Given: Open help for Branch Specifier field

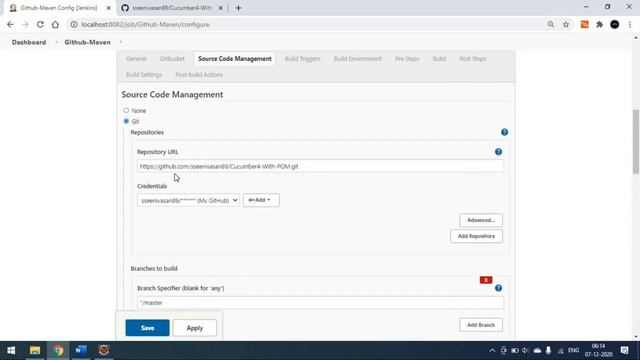Looking at the screenshot, I should pos(498,288).
